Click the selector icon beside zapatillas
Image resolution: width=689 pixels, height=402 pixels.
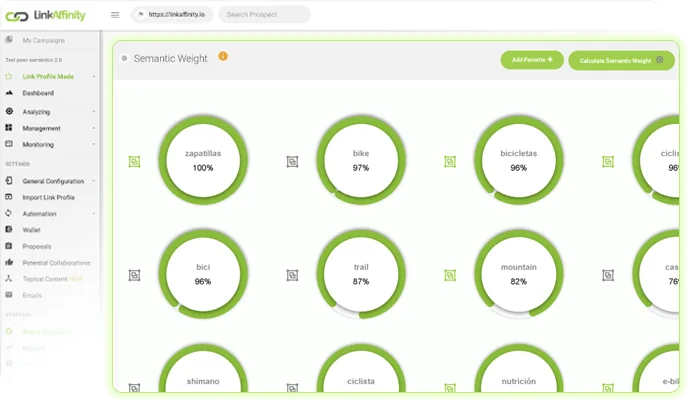[134, 161]
